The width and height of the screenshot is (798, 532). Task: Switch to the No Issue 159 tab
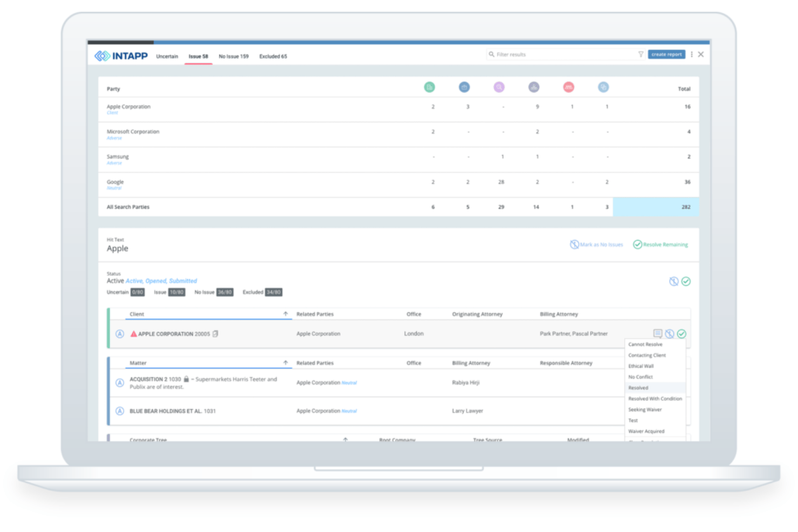point(233,56)
